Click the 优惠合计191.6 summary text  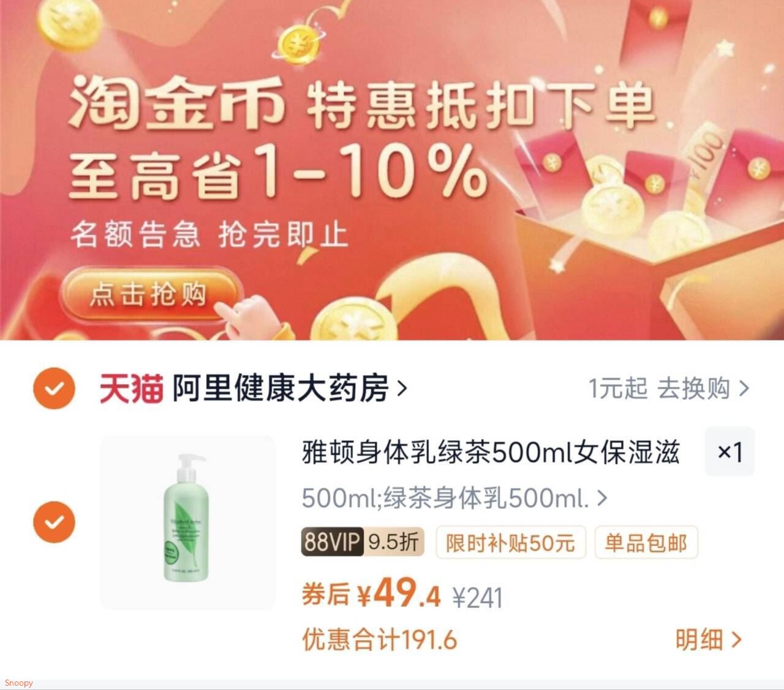click(380, 640)
